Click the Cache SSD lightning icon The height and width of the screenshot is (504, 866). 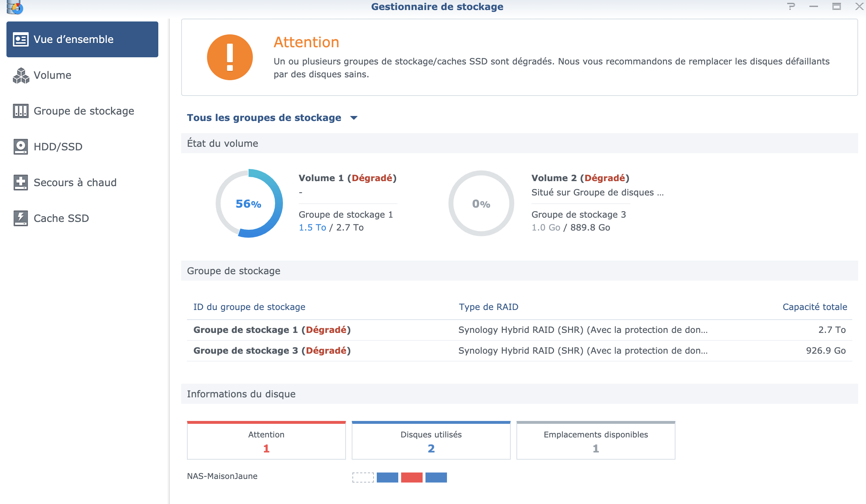click(20, 218)
